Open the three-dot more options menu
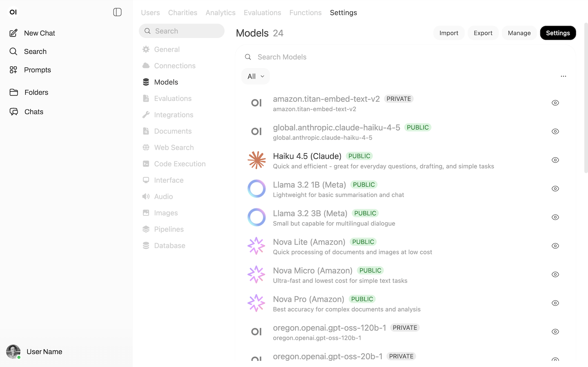This screenshot has width=588, height=367. click(563, 76)
